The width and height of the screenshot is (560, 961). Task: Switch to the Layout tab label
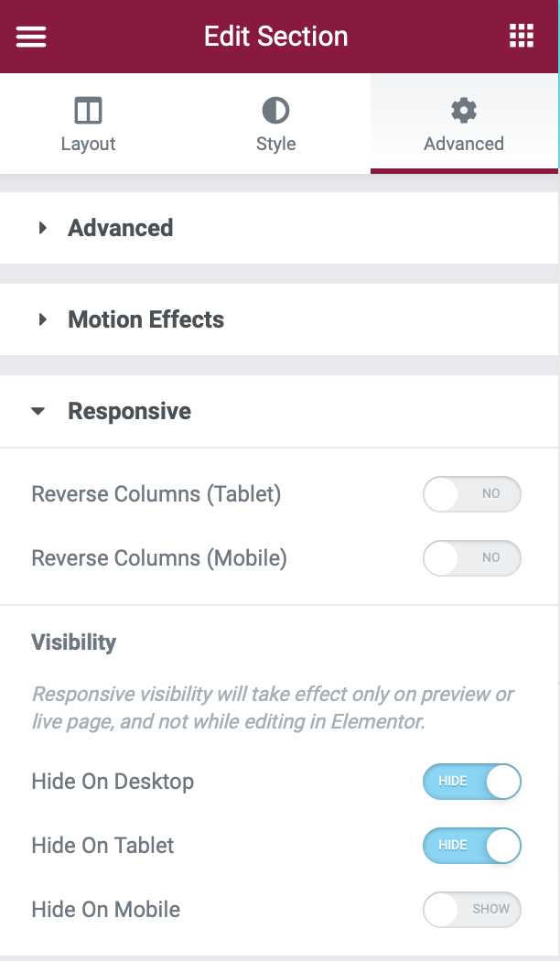(88, 145)
